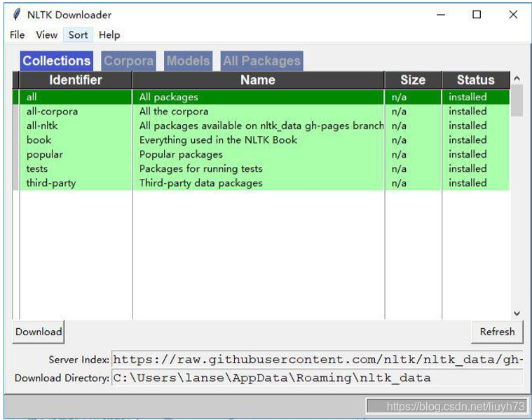The height and width of the screenshot is (420, 532).
Task: Switch to the Models tab
Action: [x=188, y=61]
